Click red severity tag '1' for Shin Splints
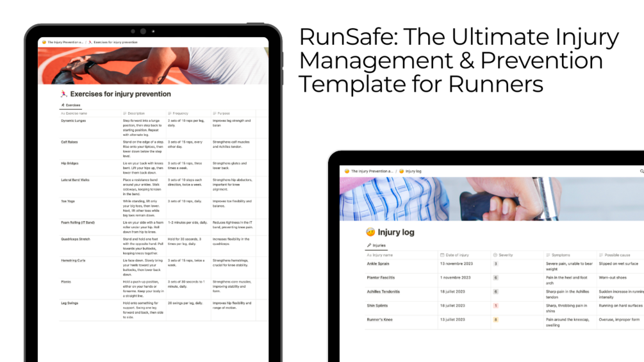Image resolution: width=644 pixels, height=362 pixels. (x=496, y=306)
